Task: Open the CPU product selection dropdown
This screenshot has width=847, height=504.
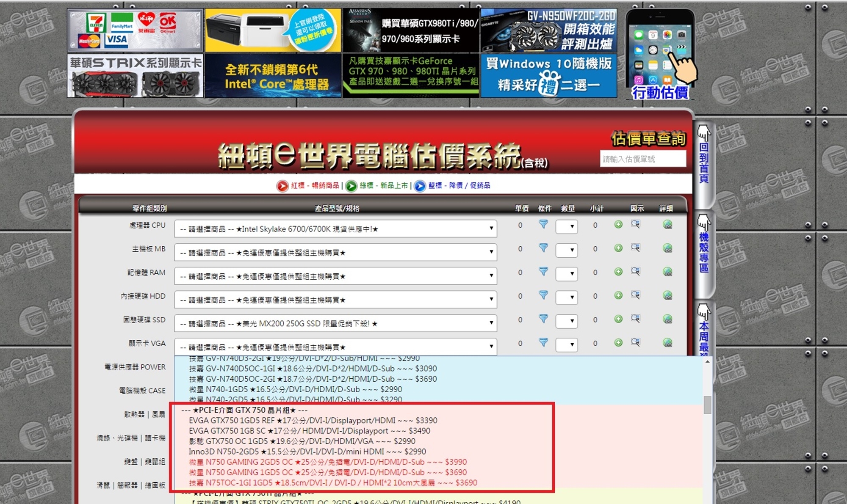Action: tap(335, 229)
